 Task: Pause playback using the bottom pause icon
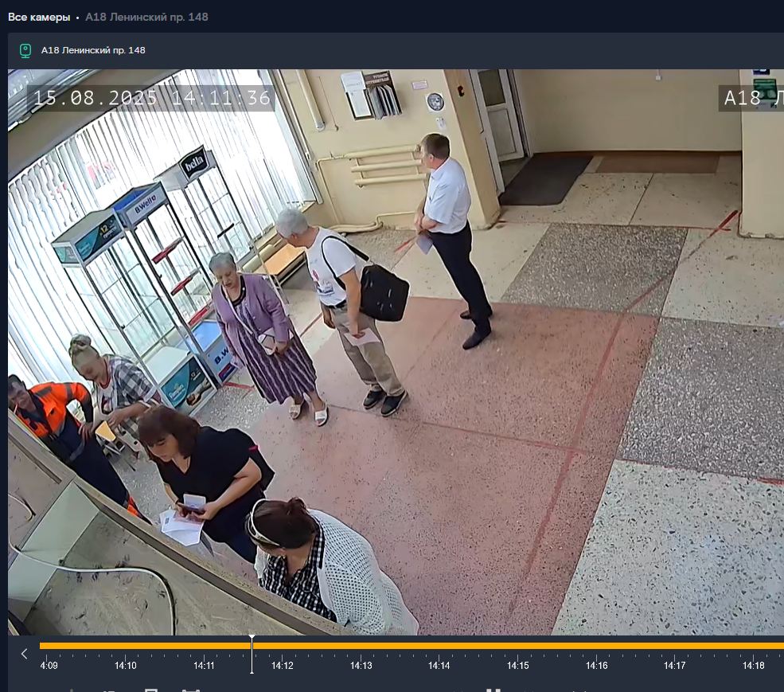493,690
